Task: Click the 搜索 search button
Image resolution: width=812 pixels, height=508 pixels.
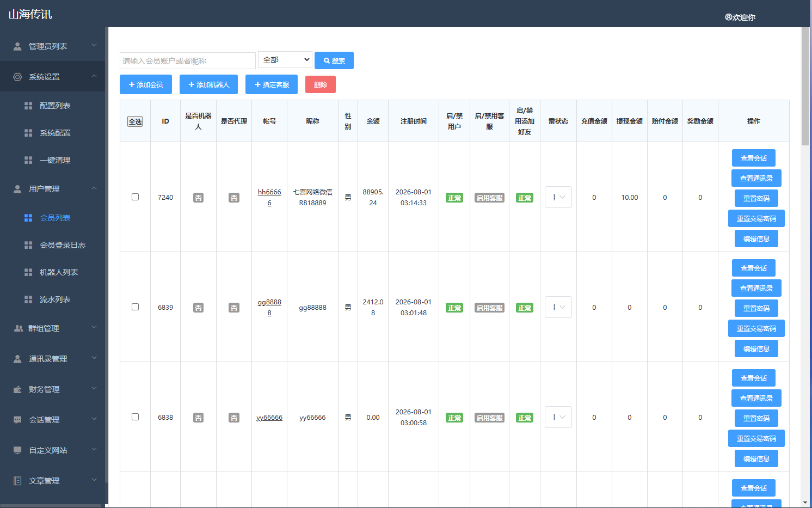Action: 334,60
